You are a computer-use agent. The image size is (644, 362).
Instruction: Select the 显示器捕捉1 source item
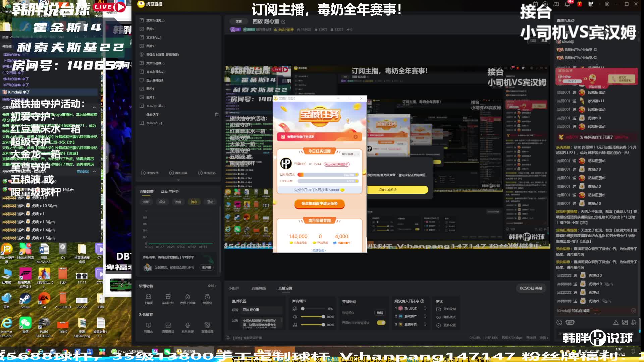point(155,80)
